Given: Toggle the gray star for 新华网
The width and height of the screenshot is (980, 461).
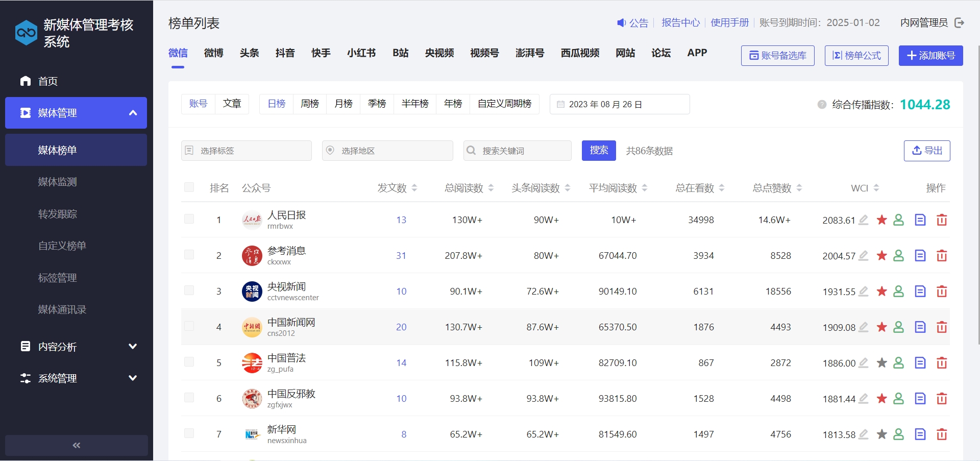Looking at the screenshot, I should click(881, 434).
